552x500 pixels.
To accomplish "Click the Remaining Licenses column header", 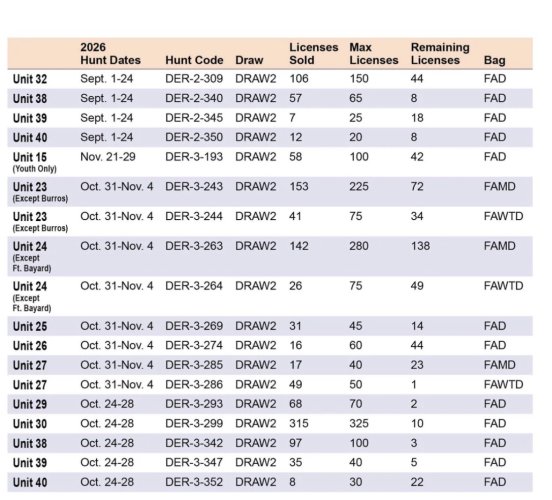I will click(440, 54).
